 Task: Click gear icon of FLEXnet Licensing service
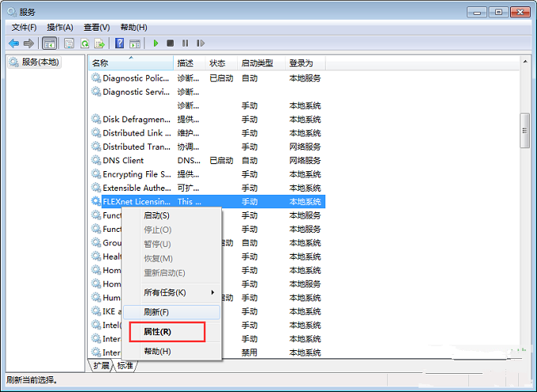click(x=96, y=201)
